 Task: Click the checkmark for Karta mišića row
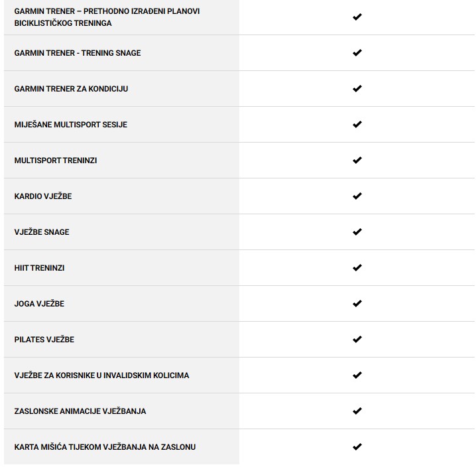click(x=357, y=447)
